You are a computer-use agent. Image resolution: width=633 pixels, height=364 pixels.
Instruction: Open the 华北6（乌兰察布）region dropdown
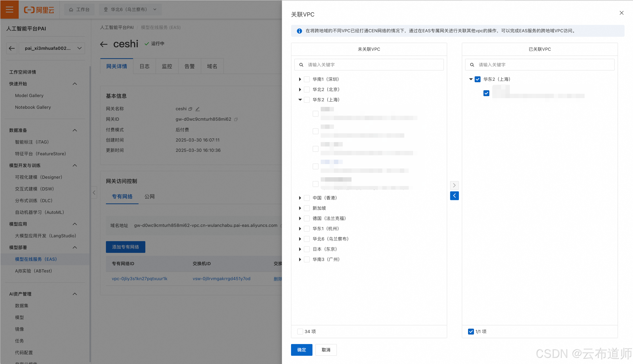click(130, 10)
